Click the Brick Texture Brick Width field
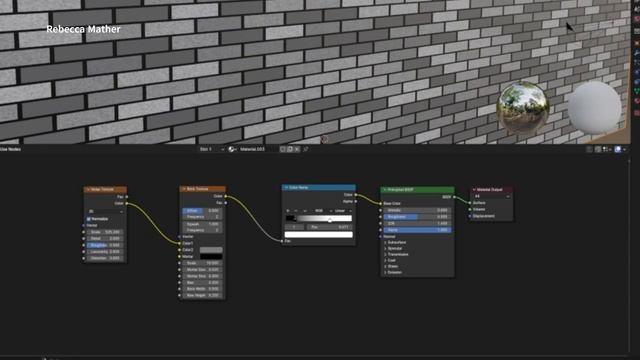 point(202,289)
